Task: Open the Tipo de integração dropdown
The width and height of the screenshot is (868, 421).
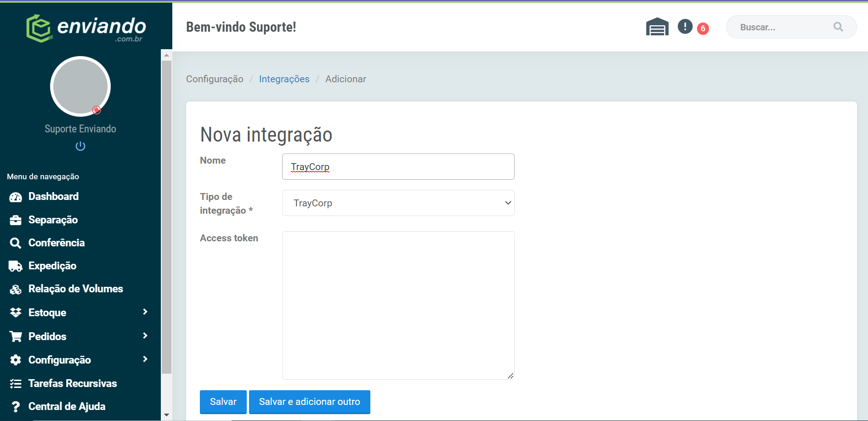Action: point(398,203)
